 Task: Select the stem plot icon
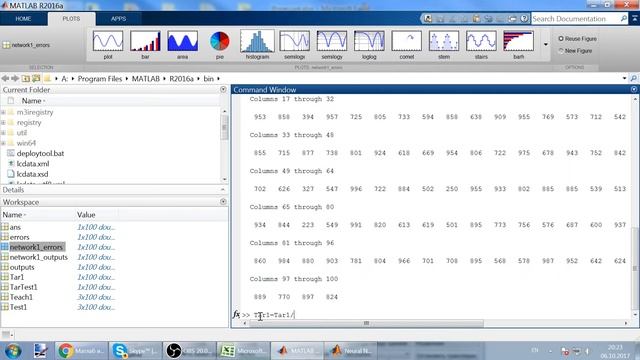(444, 45)
